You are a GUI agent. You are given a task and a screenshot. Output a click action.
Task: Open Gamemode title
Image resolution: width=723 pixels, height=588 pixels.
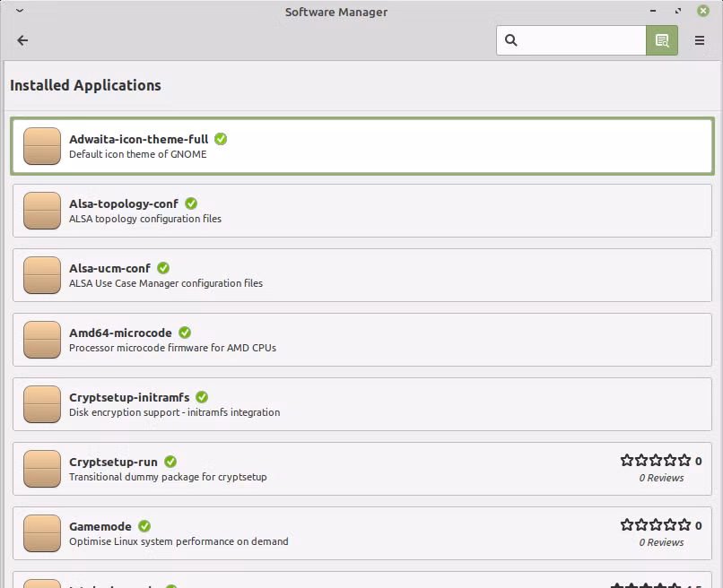click(x=100, y=526)
